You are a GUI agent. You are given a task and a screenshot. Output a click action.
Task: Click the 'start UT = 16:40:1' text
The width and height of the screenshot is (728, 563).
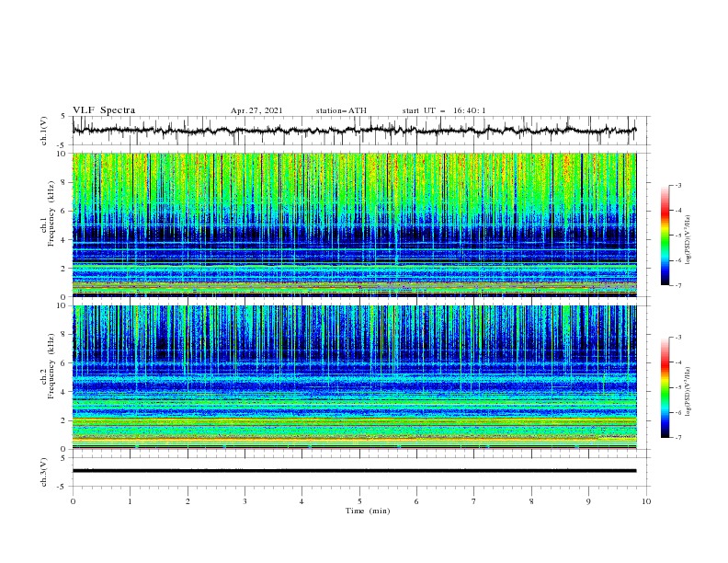(444, 110)
